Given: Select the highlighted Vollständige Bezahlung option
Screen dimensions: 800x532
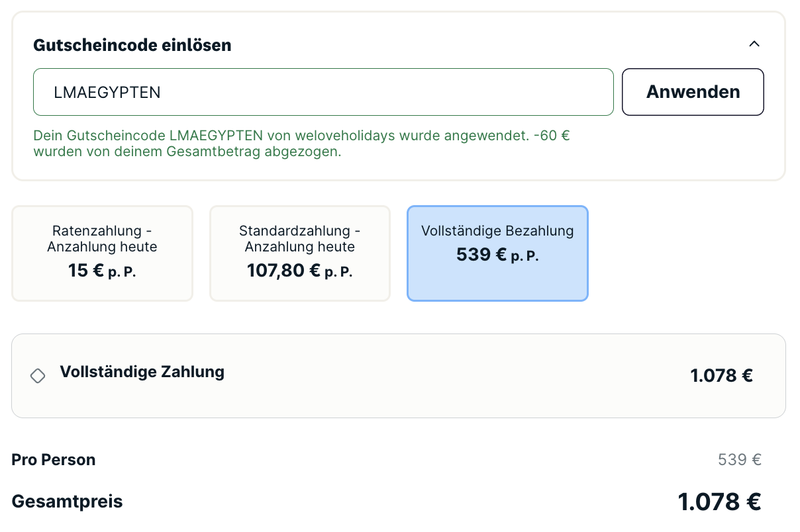Looking at the screenshot, I should point(497,253).
